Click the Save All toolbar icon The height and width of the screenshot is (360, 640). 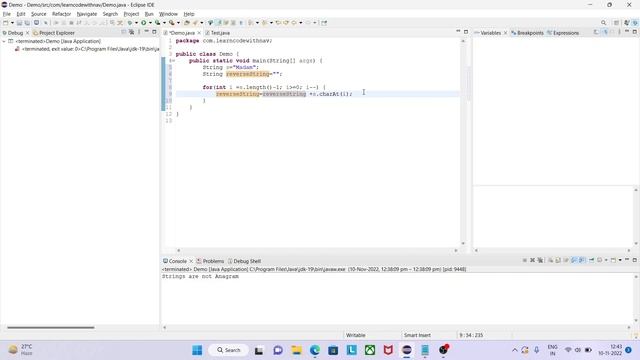point(27,23)
